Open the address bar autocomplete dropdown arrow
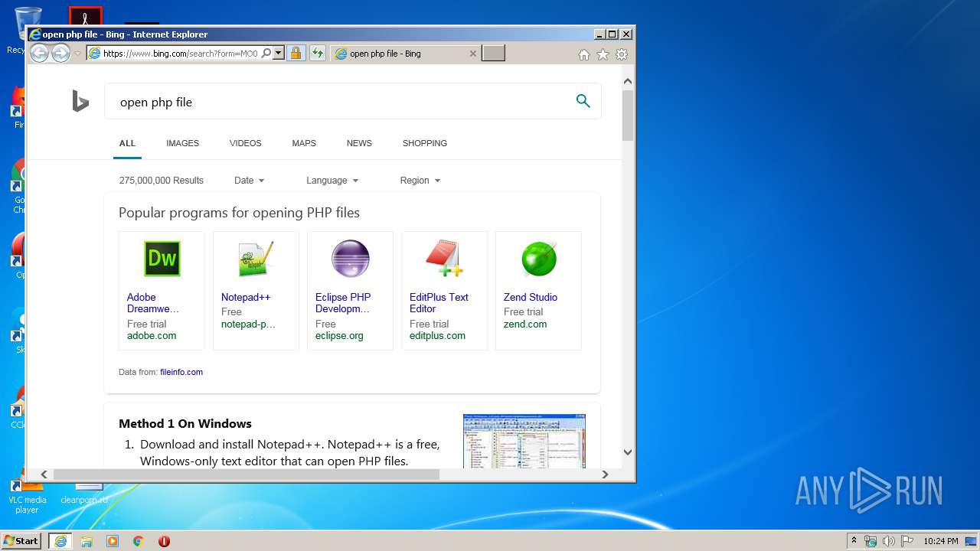This screenshot has height=551, width=980. coord(279,54)
